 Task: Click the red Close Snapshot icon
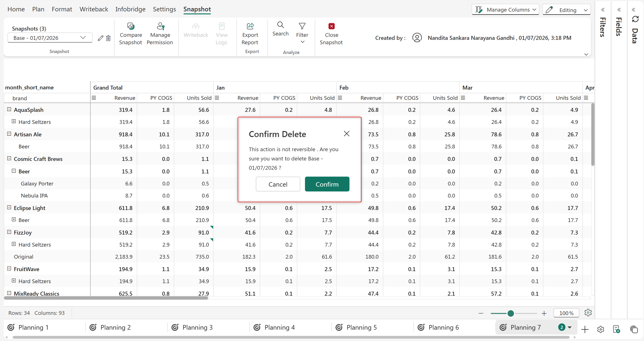click(x=332, y=26)
